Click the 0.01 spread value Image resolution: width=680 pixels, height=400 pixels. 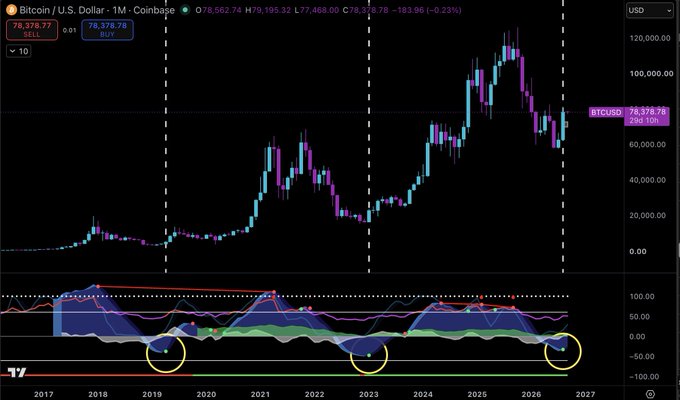[69, 30]
